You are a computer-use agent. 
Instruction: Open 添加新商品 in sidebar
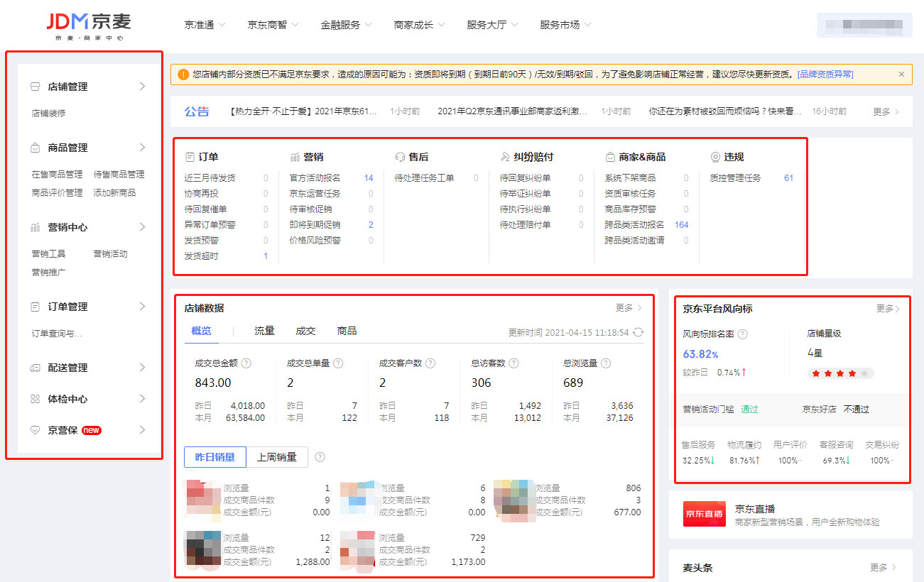114,192
